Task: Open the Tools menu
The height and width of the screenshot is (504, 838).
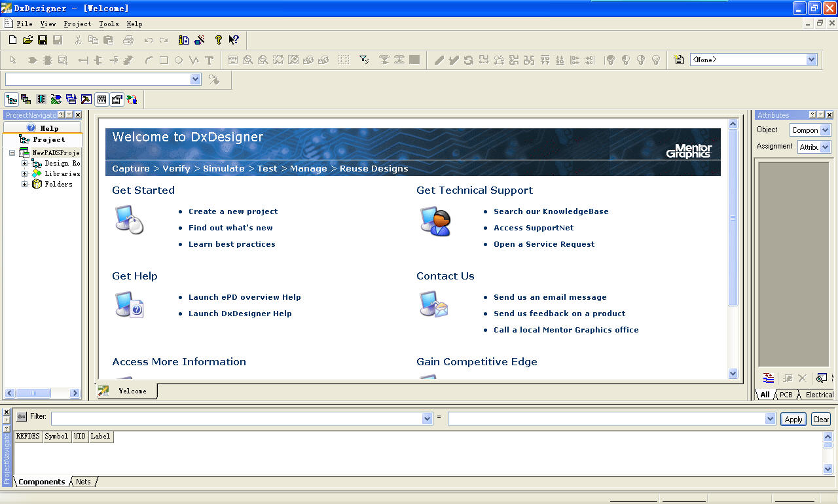Action: (109, 24)
